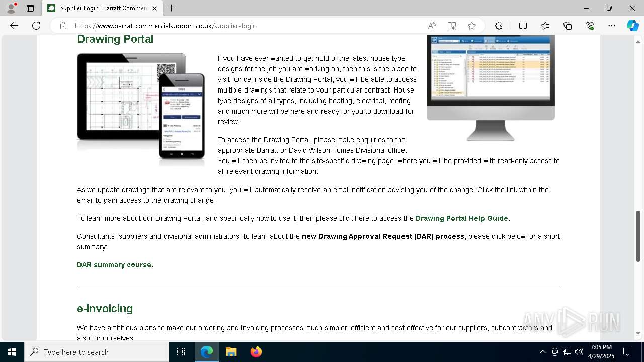Open the tab actions menu icon
Screen dimensions: 644x362
[30, 8]
